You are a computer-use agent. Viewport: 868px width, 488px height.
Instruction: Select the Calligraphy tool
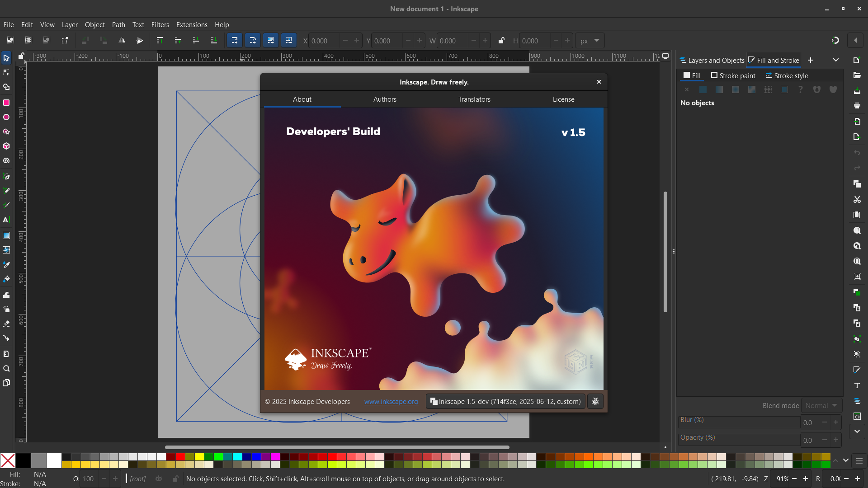coord(6,205)
